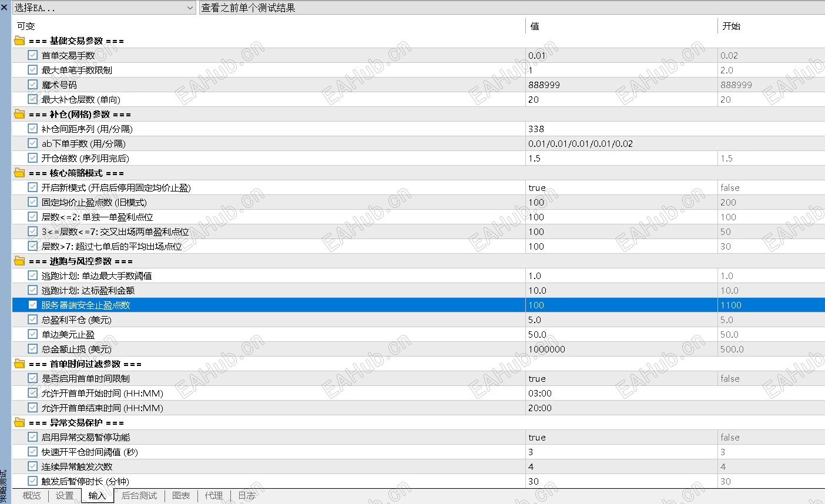The width and height of the screenshot is (825, 504).
Task: Click the 总金额止损 value 1000000
Action: [x=546, y=349]
